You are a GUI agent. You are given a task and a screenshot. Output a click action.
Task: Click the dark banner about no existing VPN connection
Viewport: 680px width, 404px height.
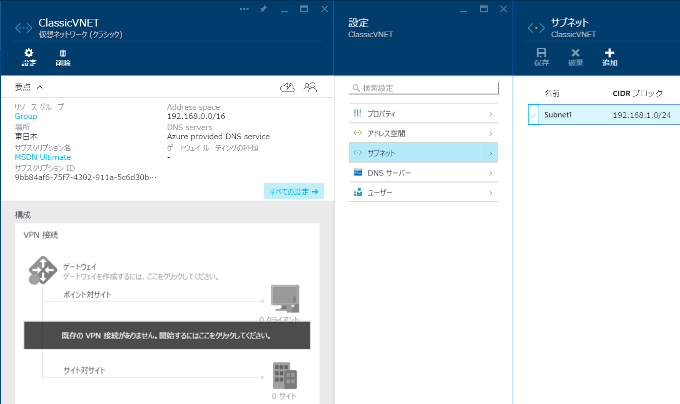click(167, 335)
